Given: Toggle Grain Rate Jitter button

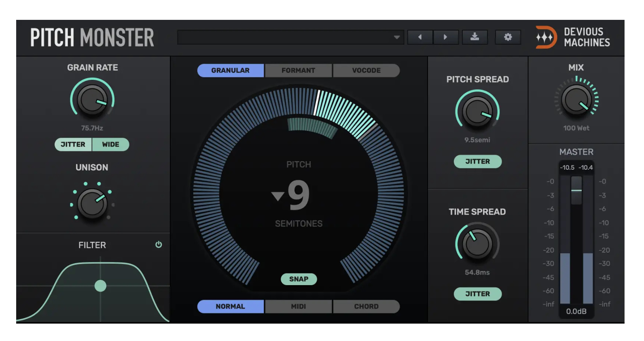Looking at the screenshot, I should (73, 145).
